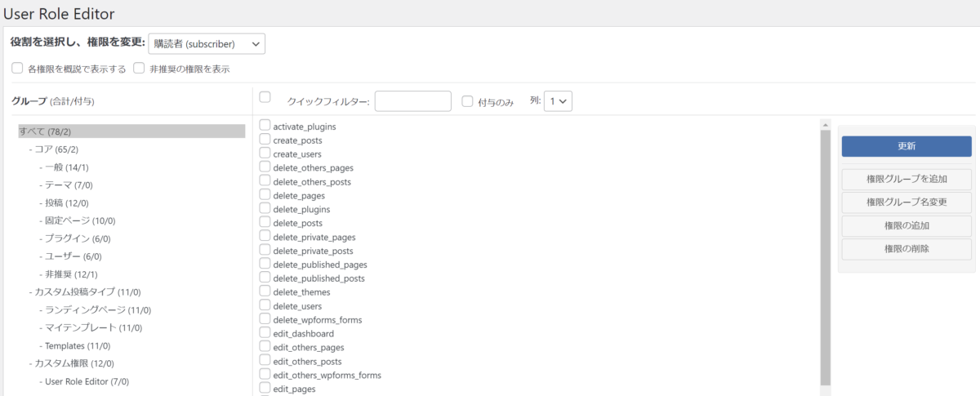The height and width of the screenshot is (396, 980).
Task: Select the Plugins (プラグイン 6/0) group
Action: pyautogui.click(x=78, y=238)
